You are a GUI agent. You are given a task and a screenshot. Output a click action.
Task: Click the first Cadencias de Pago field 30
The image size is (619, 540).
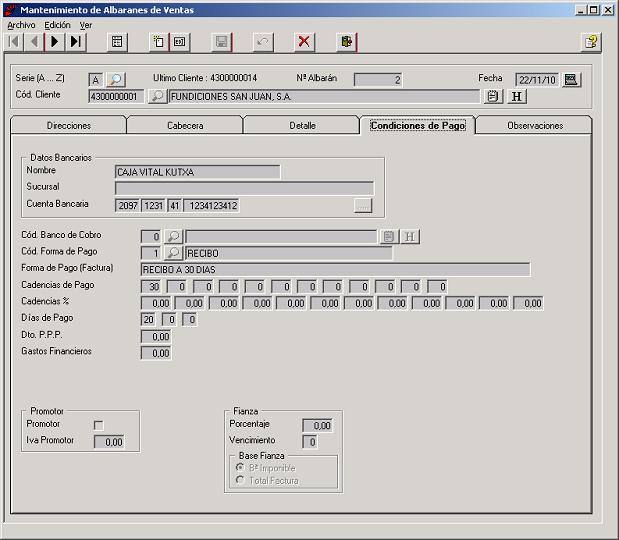coord(151,287)
